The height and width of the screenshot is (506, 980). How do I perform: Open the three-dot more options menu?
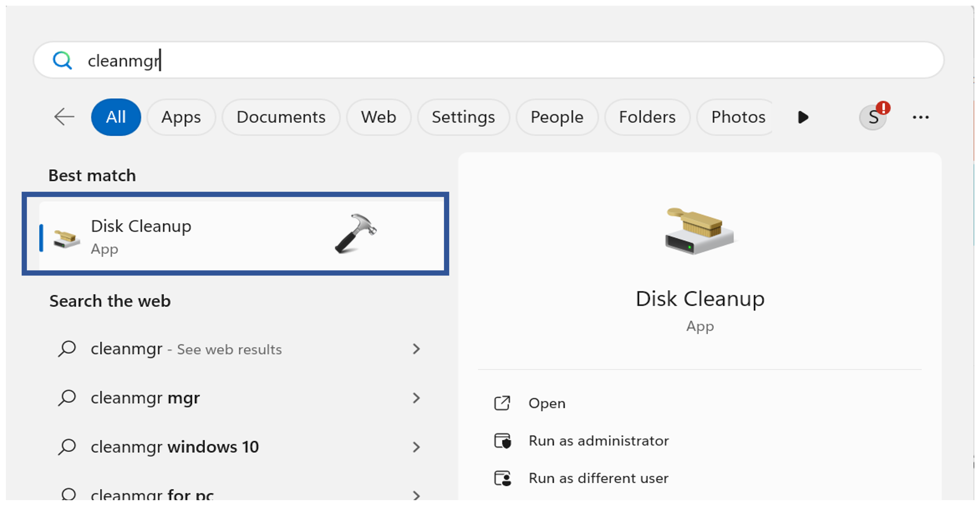pos(920,117)
